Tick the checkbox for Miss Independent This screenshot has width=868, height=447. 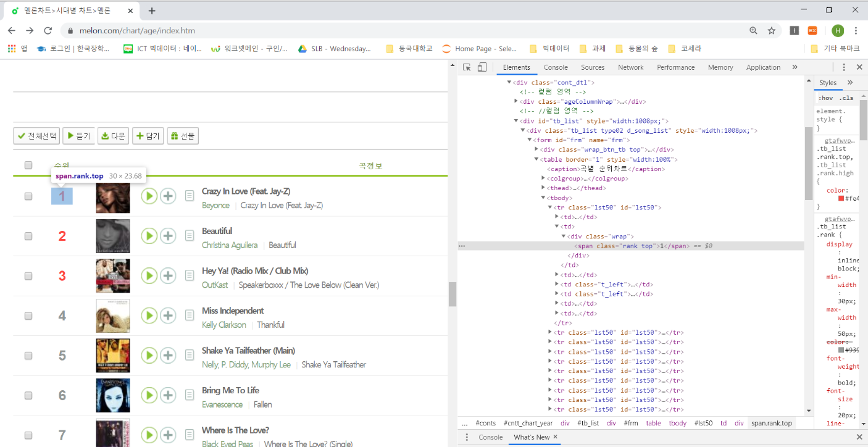[x=28, y=315]
